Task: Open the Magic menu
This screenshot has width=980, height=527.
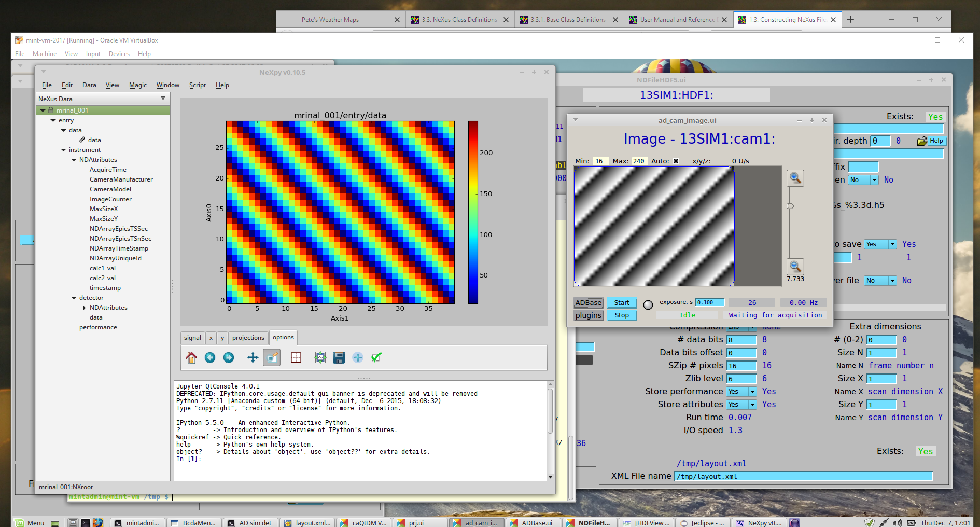Action: pos(137,85)
